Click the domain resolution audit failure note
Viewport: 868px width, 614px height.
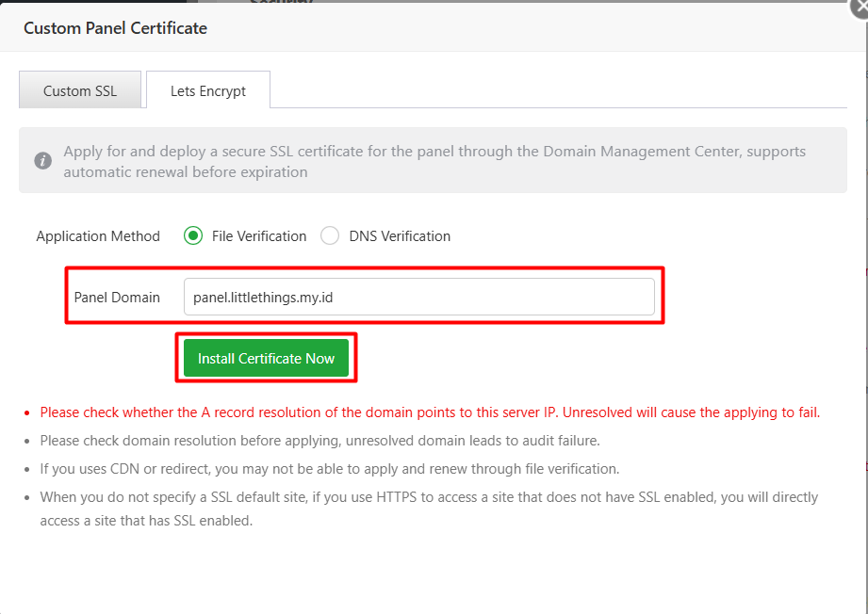(319, 441)
